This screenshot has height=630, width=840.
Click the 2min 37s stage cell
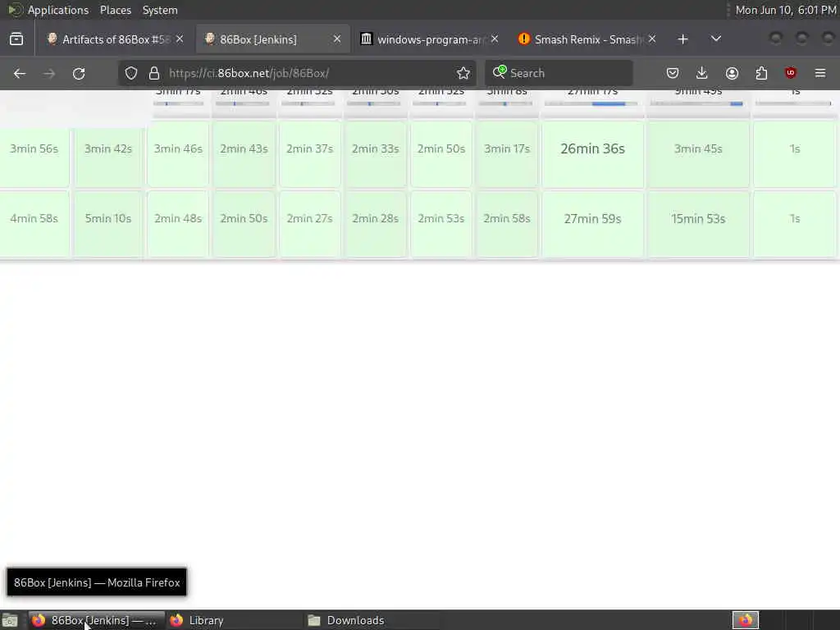(309, 154)
